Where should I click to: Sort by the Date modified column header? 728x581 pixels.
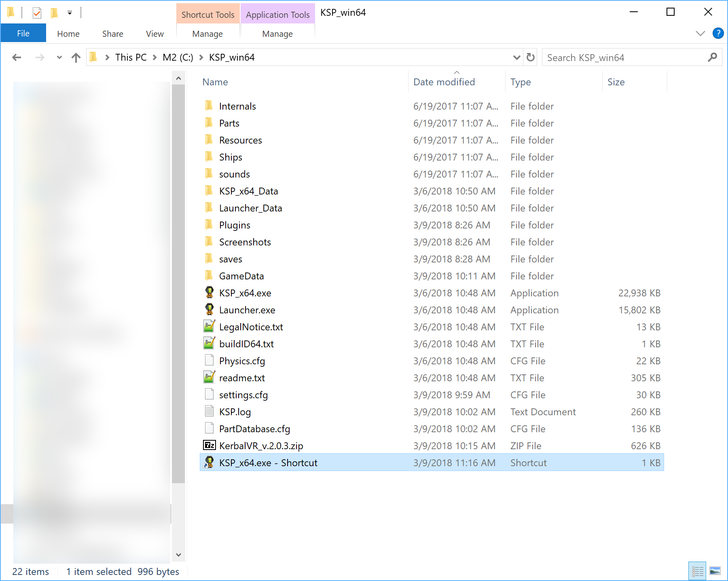coord(444,82)
